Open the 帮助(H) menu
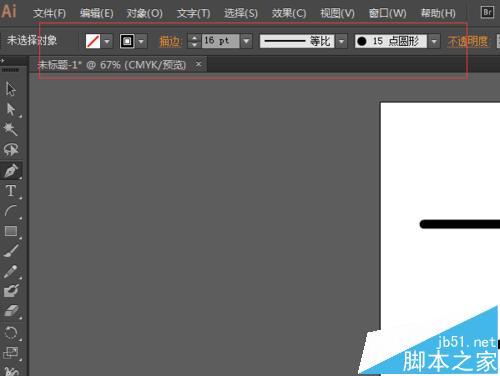Screen dimensions: 500x376 click(438, 13)
